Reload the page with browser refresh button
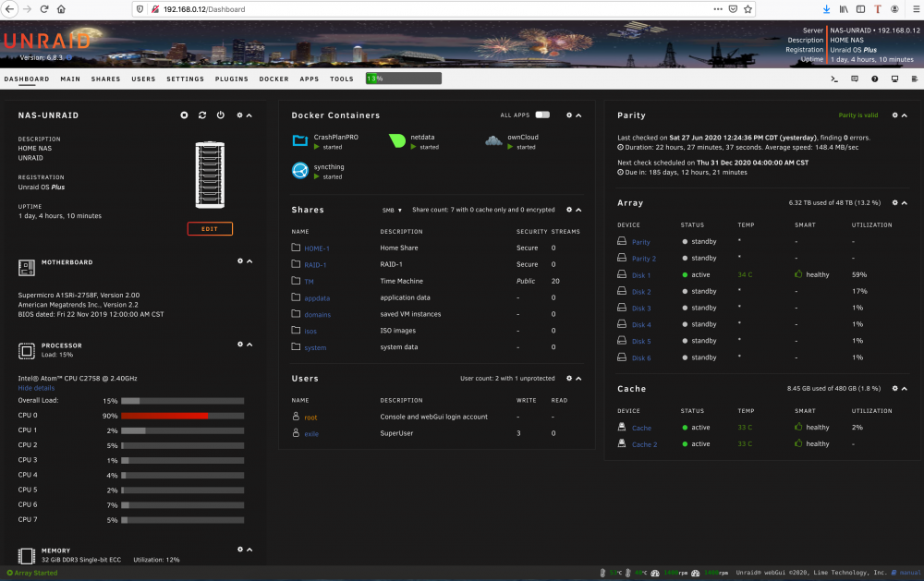 (x=44, y=9)
